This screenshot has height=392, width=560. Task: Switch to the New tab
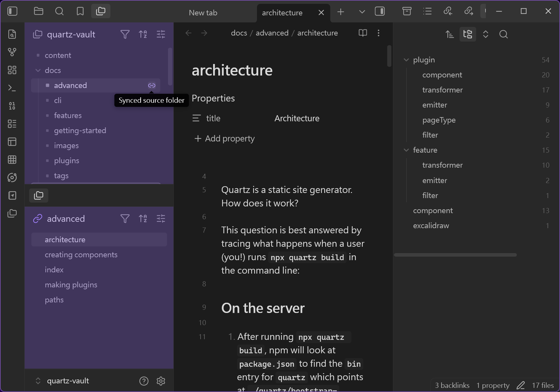203,13
